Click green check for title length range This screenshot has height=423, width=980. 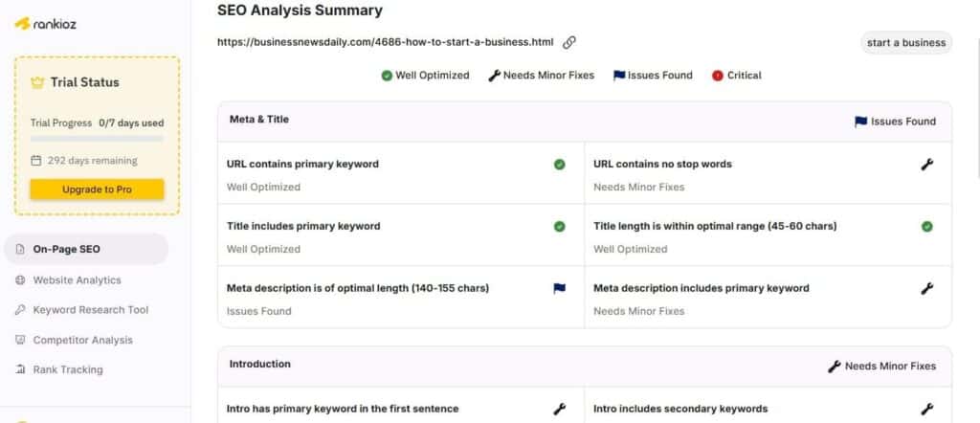coord(926,227)
